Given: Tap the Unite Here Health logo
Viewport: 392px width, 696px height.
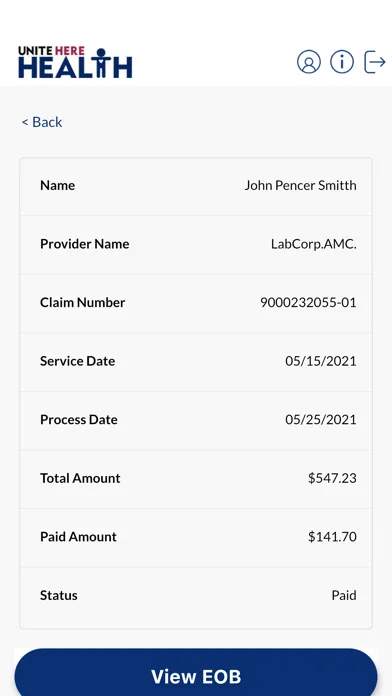Looking at the screenshot, I should tap(75, 62).
